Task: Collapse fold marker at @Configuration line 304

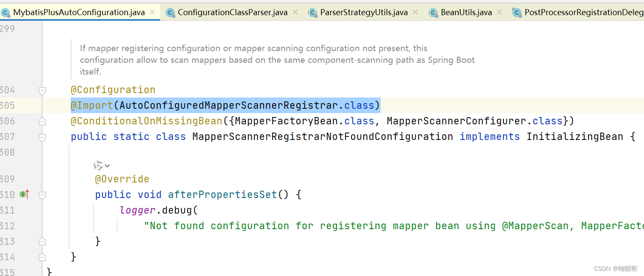Action: tap(42, 91)
